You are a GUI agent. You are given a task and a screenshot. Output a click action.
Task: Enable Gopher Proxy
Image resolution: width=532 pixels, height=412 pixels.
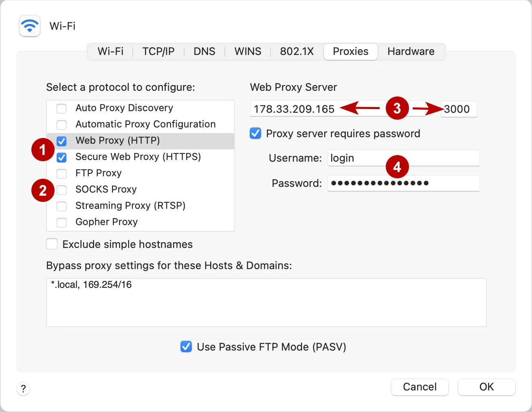pos(62,222)
